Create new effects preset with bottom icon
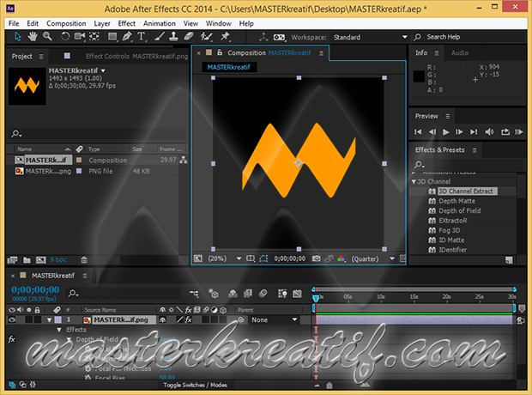 [x=509, y=260]
